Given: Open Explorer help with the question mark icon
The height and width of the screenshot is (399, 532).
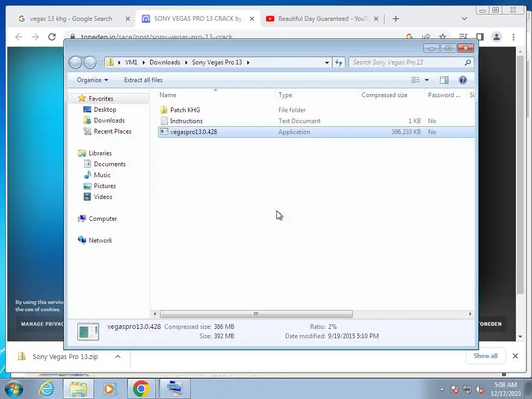Looking at the screenshot, I should point(462,80).
